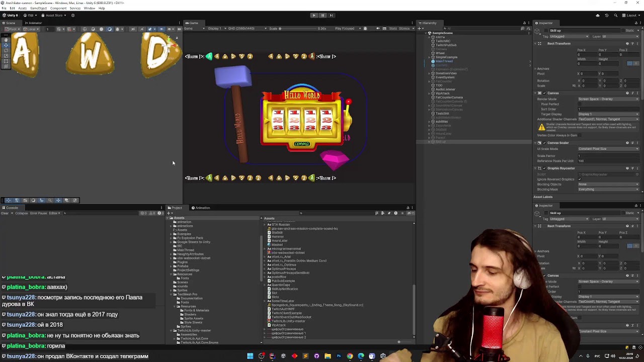
Task: Switch to the Animation tab
Action: pos(201,208)
